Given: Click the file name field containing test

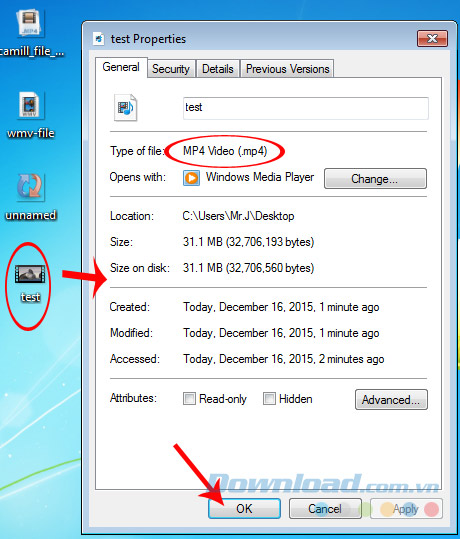Looking at the screenshot, I should pos(306,108).
